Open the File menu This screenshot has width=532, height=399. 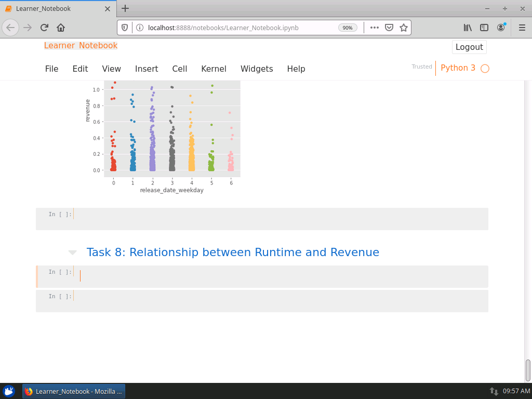(51, 69)
